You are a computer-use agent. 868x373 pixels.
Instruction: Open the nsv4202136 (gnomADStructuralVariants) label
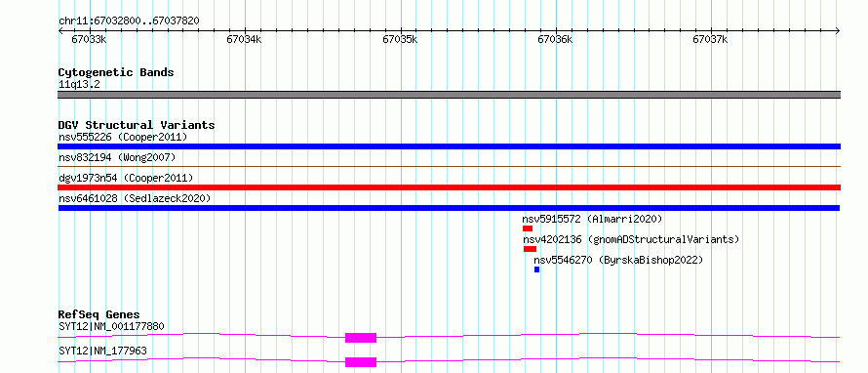tap(632, 239)
